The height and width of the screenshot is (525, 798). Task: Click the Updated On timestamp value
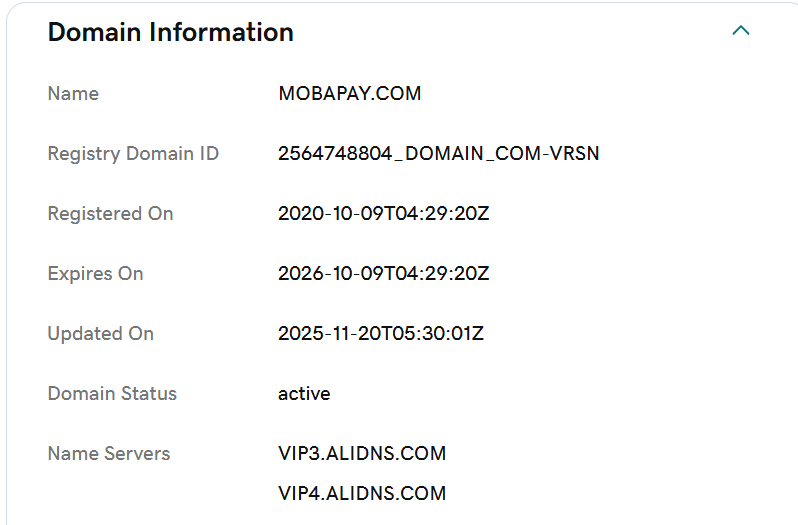(381, 334)
